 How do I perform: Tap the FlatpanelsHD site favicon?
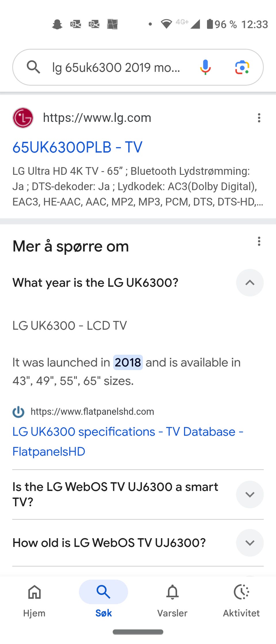click(18, 412)
